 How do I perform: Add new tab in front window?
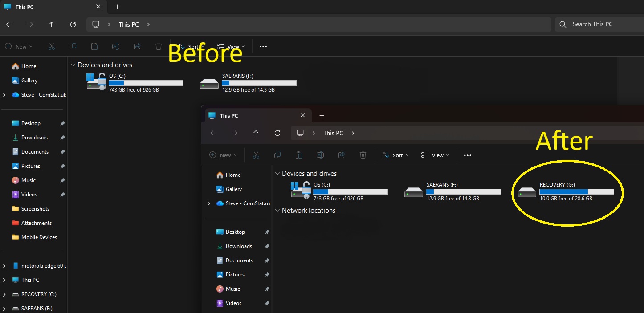coord(322,116)
